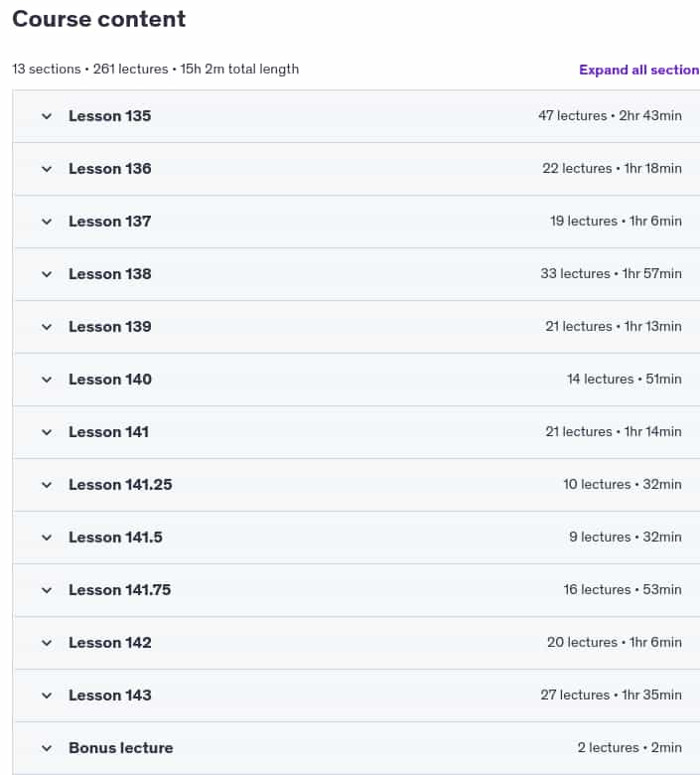Expand the Lesson 135 section chevron

[47, 116]
